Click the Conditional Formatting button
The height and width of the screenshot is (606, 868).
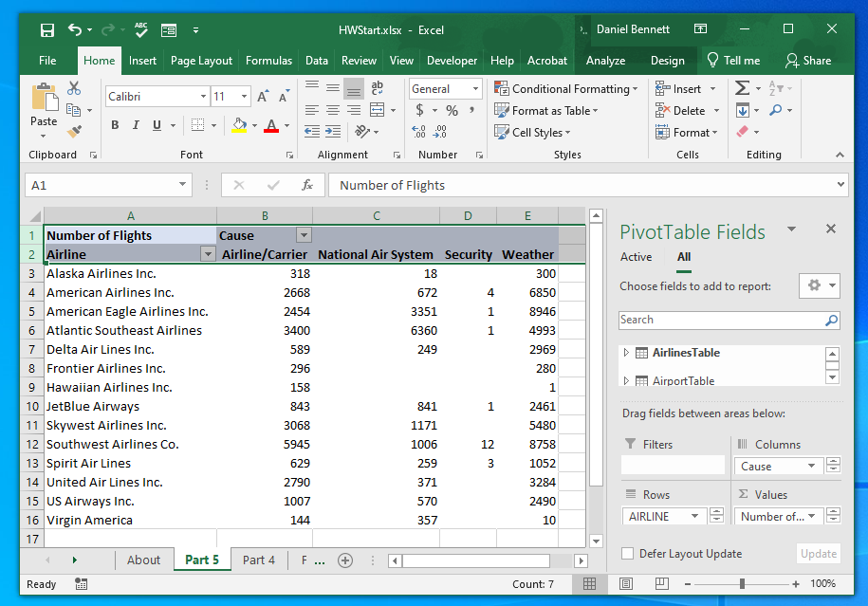567,89
